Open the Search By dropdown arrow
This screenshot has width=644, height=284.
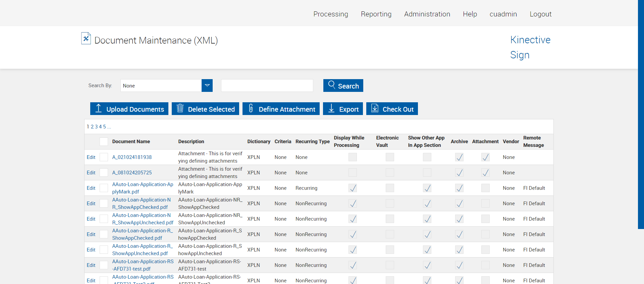pyautogui.click(x=207, y=86)
